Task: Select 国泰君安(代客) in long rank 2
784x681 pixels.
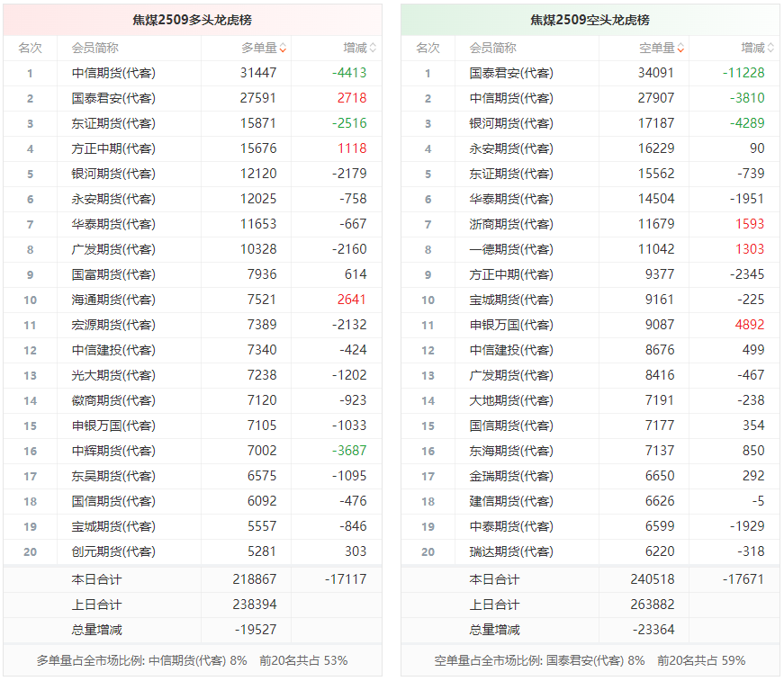Action: point(113,98)
